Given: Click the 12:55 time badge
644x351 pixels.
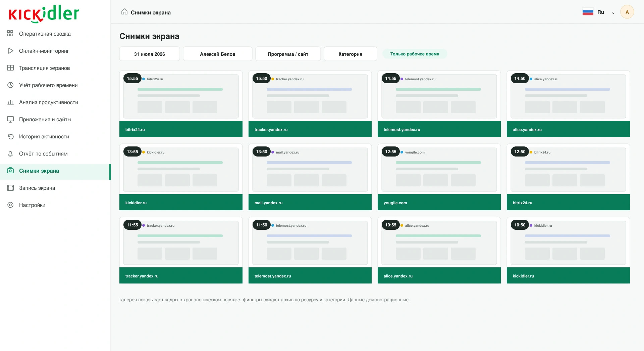Looking at the screenshot, I should [x=391, y=152].
